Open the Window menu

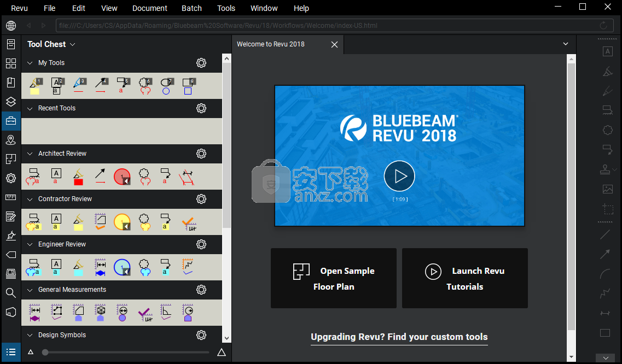[x=264, y=8]
